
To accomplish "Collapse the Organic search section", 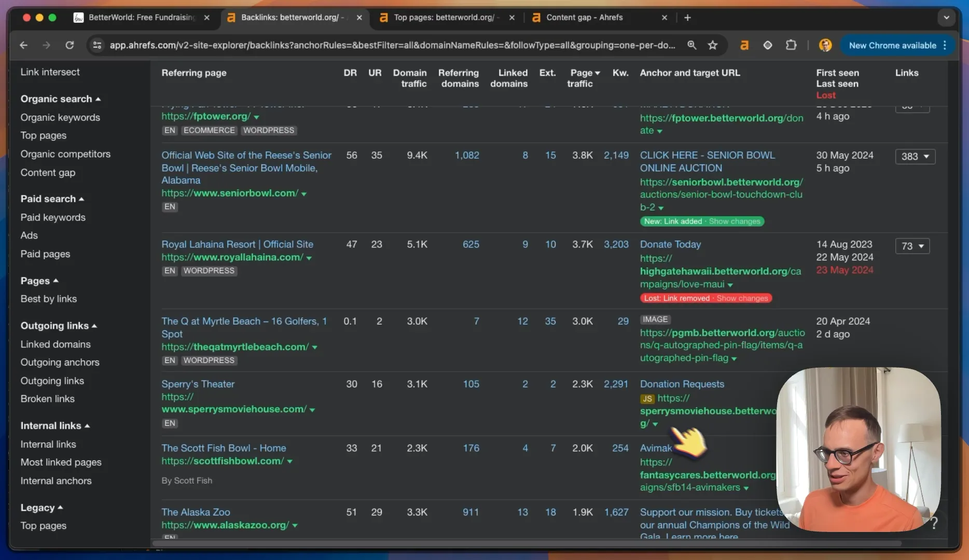I will click(60, 99).
